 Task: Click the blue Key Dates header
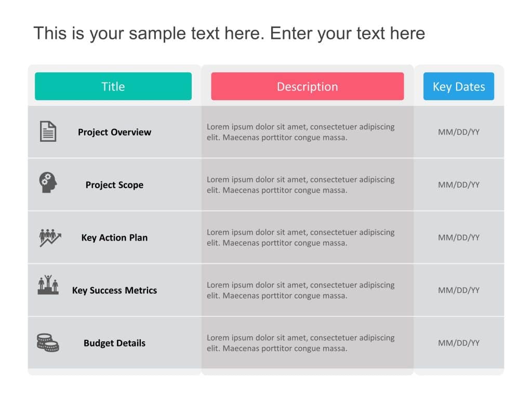click(459, 86)
